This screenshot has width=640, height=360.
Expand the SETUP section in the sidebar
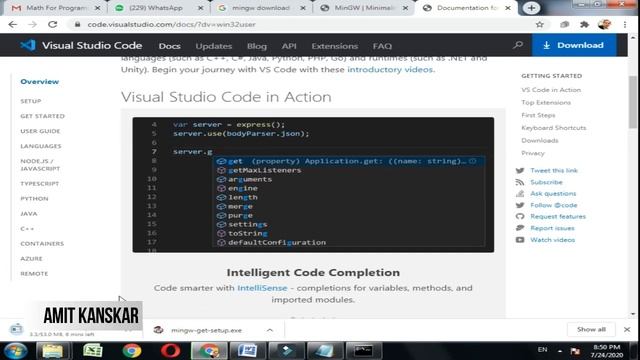[x=31, y=101]
